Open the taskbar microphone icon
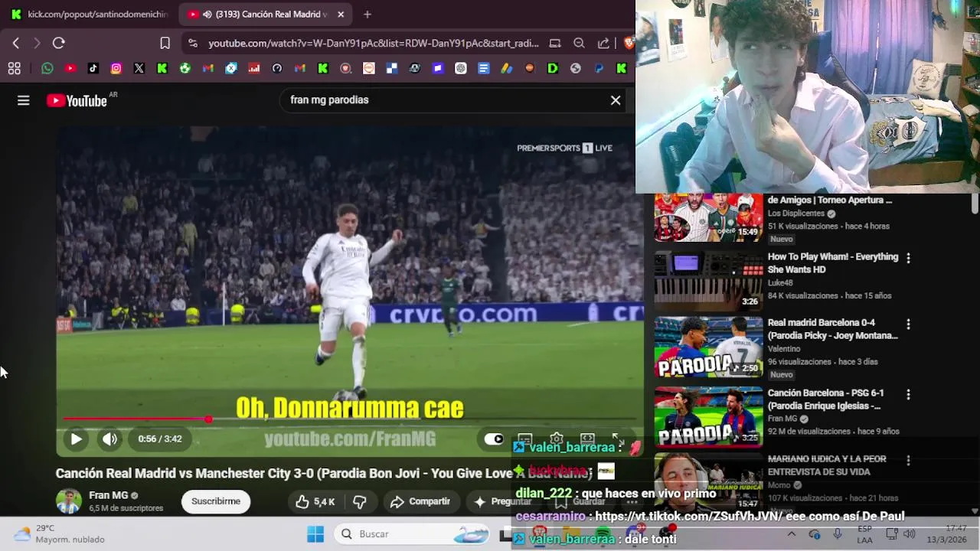This screenshot has width=980, height=551. tap(838, 534)
